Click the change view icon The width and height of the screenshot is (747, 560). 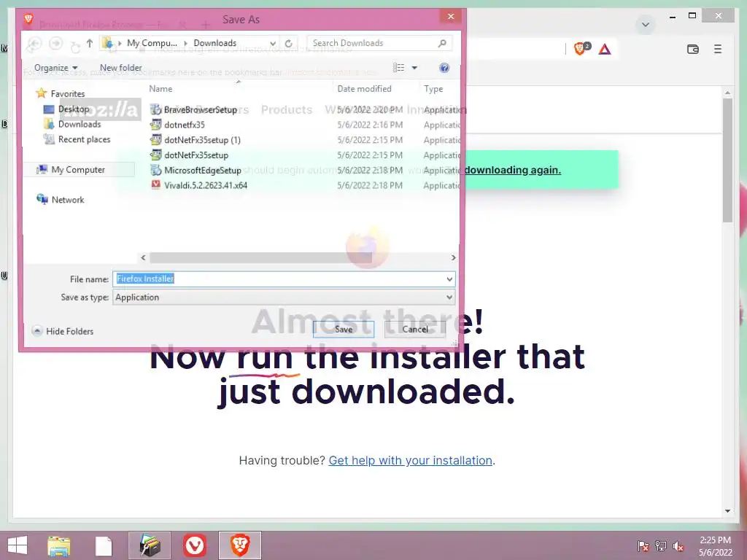pyautogui.click(x=399, y=68)
